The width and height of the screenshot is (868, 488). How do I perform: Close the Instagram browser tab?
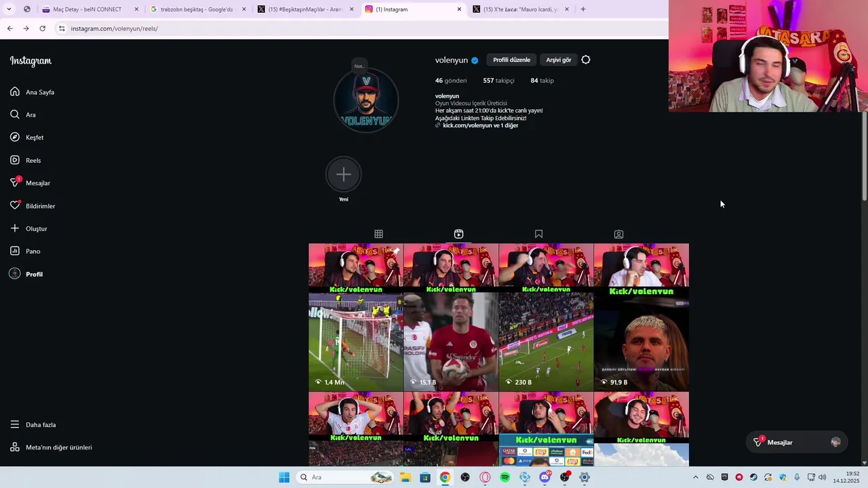(459, 9)
